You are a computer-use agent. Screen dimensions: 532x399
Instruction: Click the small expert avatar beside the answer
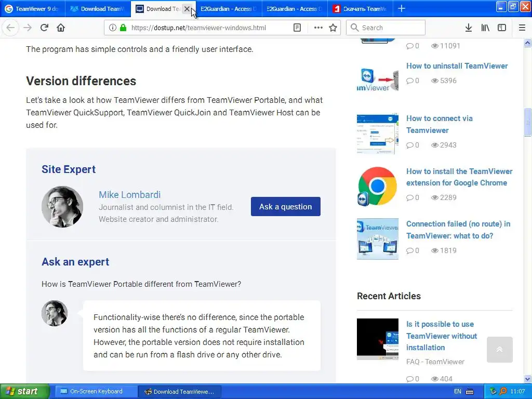pyautogui.click(x=54, y=313)
